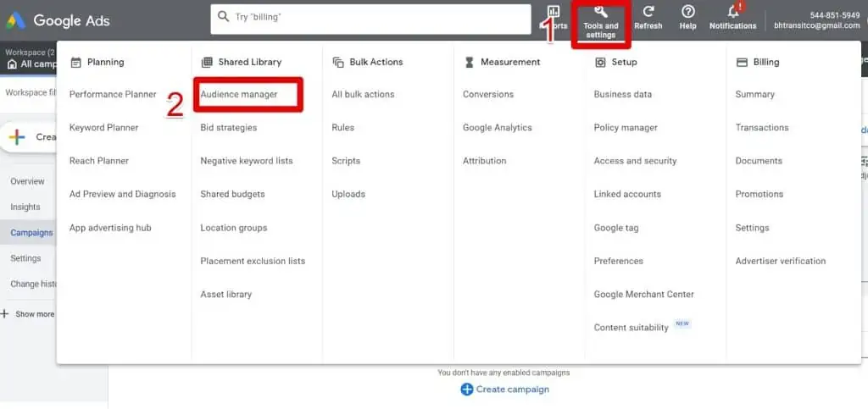Screen dimensions: 868x409
Task: Open the Help question mark icon
Action: (x=687, y=11)
